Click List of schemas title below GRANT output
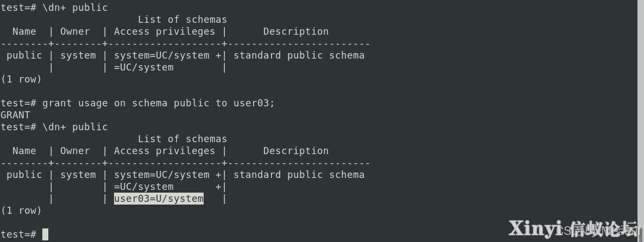The height and width of the screenshot is (242, 644). (182, 139)
